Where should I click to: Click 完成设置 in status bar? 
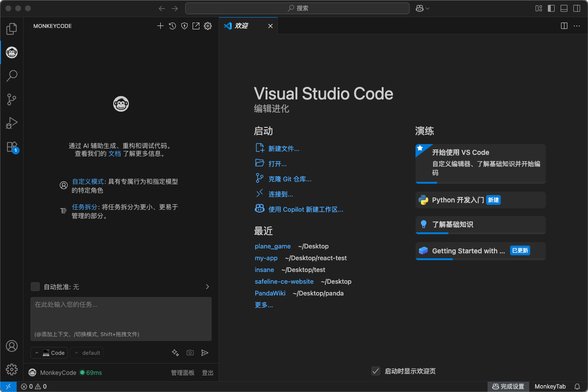[508, 387]
